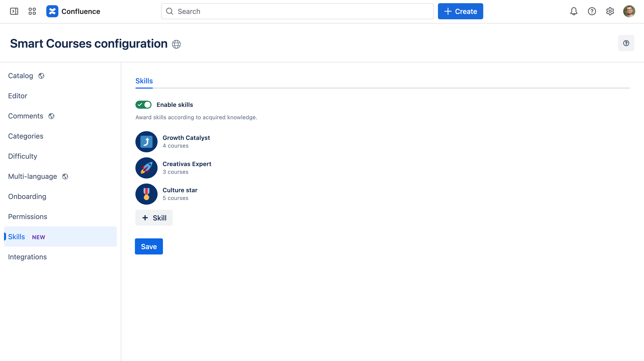
Task: Open the notifications bell
Action: 574,11
